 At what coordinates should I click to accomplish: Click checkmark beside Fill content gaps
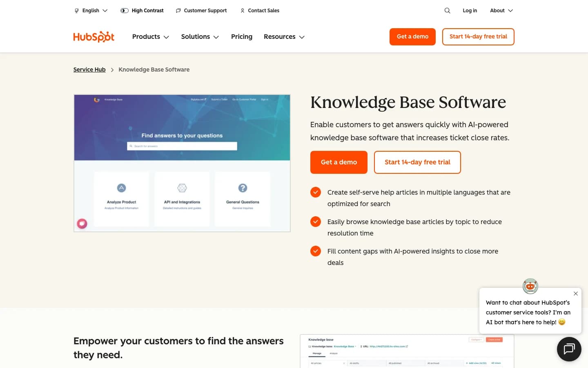(316, 251)
